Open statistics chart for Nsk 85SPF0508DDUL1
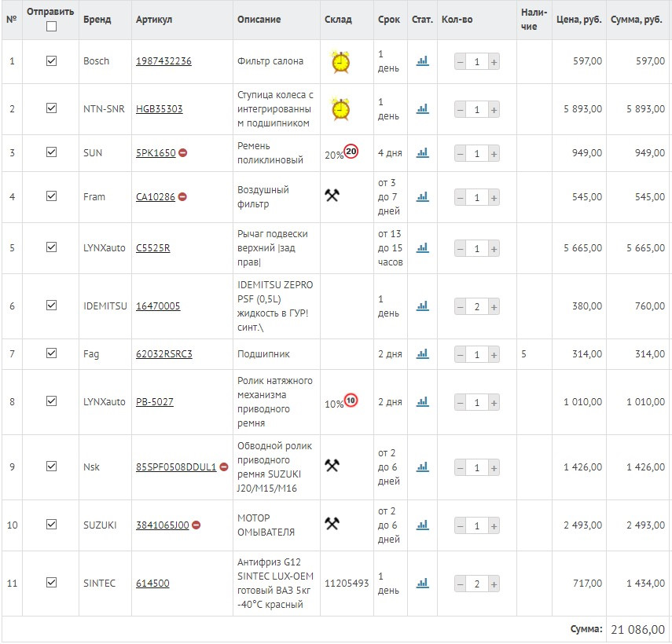This screenshot has height=644, width=672. click(423, 467)
